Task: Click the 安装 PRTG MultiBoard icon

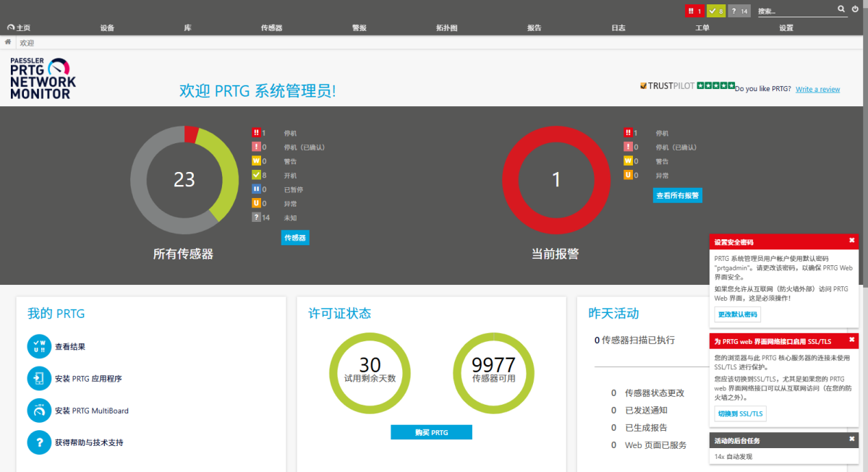Action: [39, 411]
